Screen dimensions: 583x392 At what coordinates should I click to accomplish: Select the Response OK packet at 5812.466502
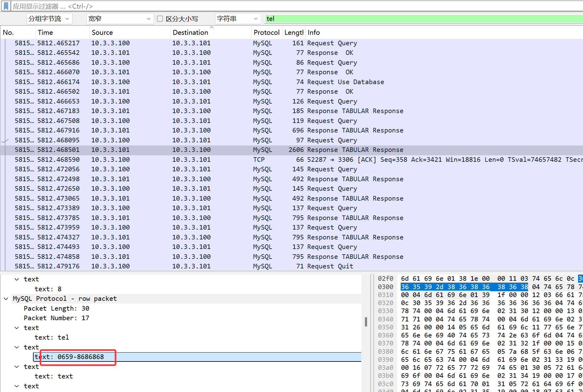[x=291, y=92]
